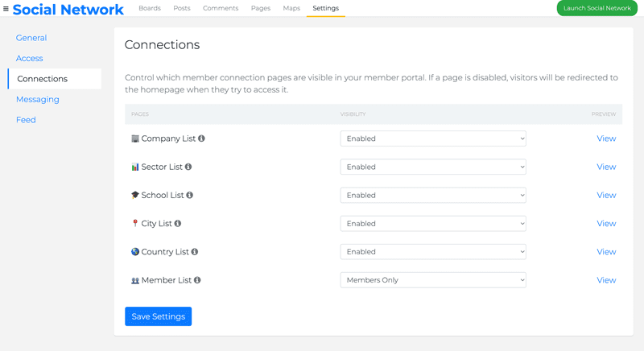Switch to the Boards tab
The width and height of the screenshot is (644, 351).
[x=150, y=8]
